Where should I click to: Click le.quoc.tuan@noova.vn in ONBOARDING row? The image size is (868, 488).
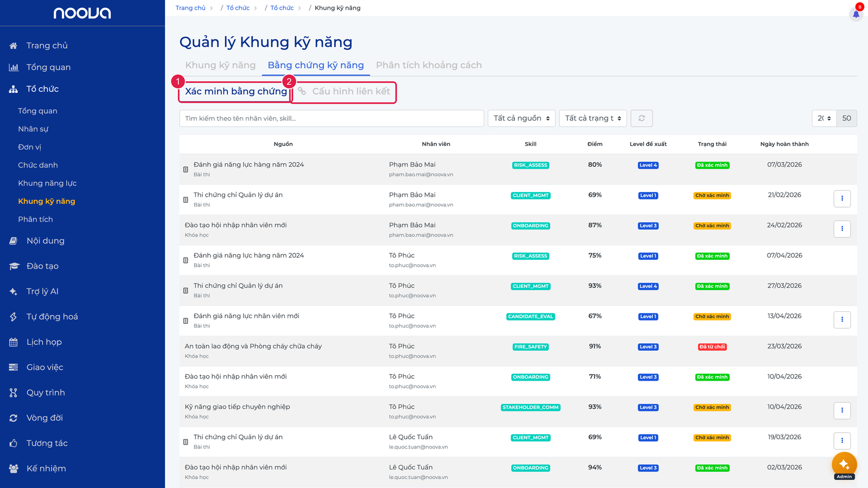click(x=418, y=477)
